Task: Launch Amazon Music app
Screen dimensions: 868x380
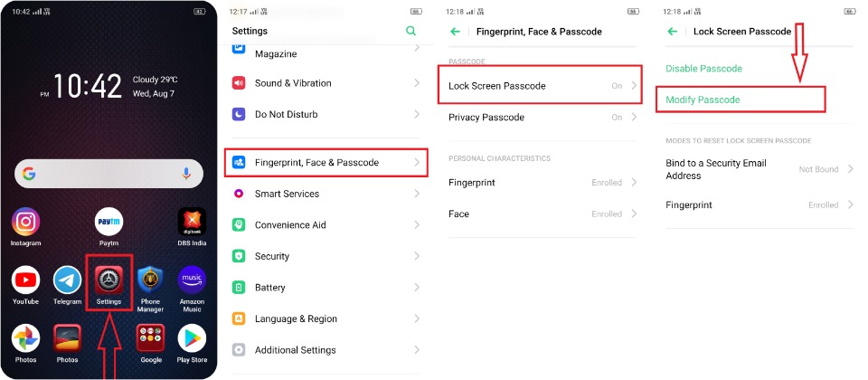Action: (192, 280)
